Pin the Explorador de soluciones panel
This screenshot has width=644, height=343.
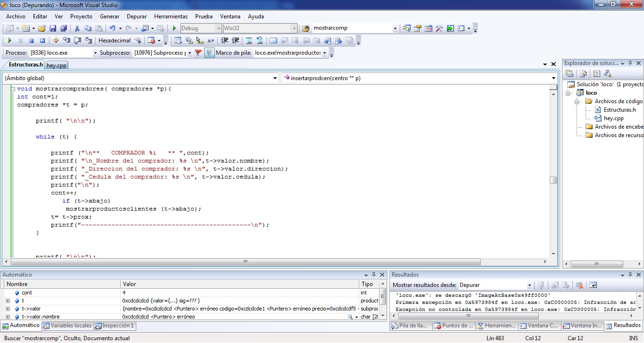point(630,63)
